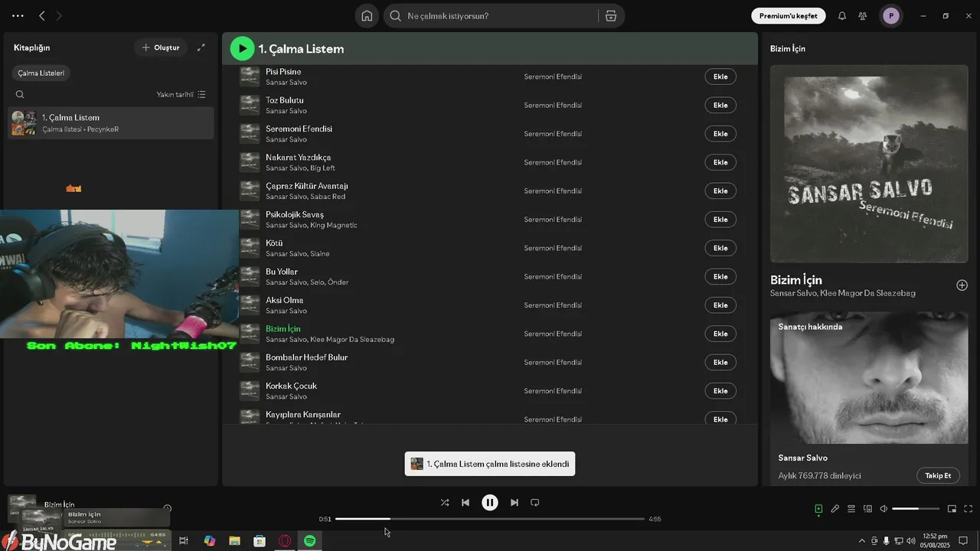Show hidden system tray icons
980x551 pixels.
[862, 541]
